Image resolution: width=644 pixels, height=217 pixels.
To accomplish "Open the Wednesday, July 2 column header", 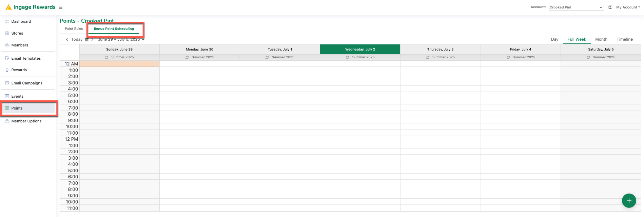I will (360, 50).
